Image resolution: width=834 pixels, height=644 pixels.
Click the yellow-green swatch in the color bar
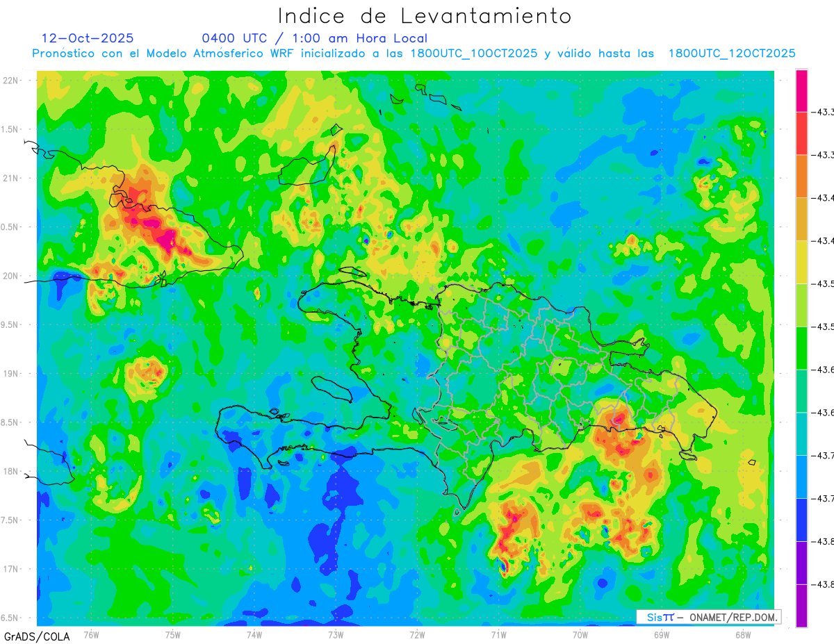(x=801, y=304)
